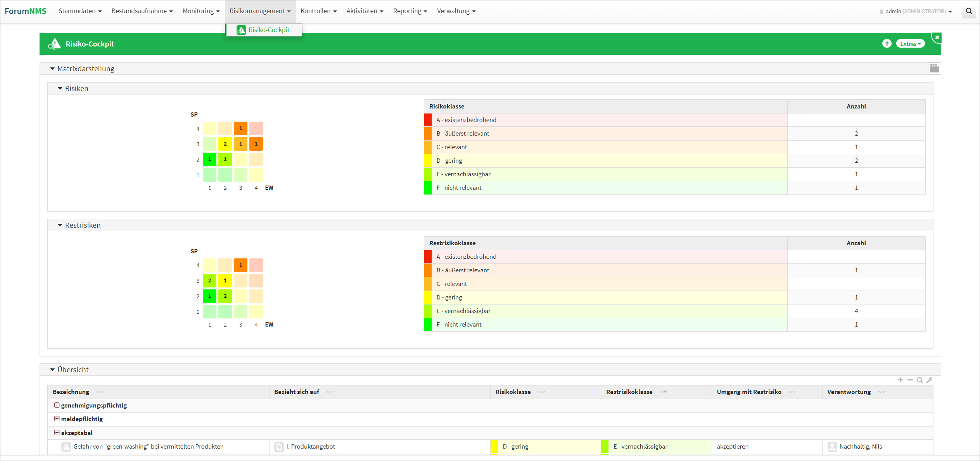The height and width of the screenshot is (461, 980).
Task: Open the help question mark icon
Action: pyautogui.click(x=887, y=44)
